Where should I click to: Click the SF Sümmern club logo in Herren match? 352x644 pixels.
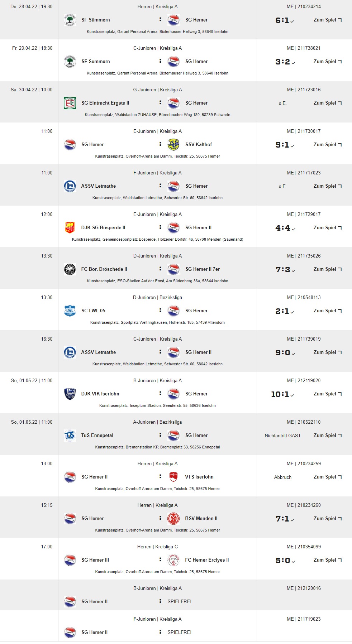tap(70, 20)
